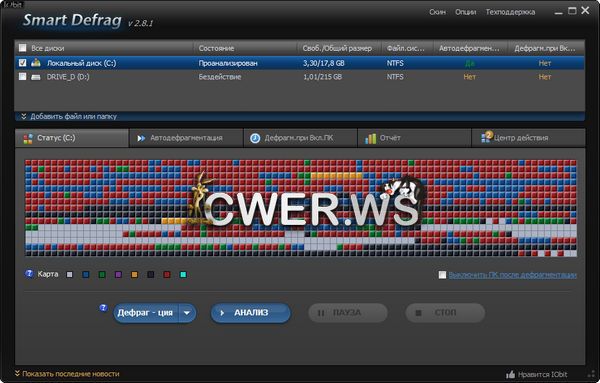This screenshot has height=383, width=600.
Task: Click the cyan legend color swatch
Action: [183, 274]
